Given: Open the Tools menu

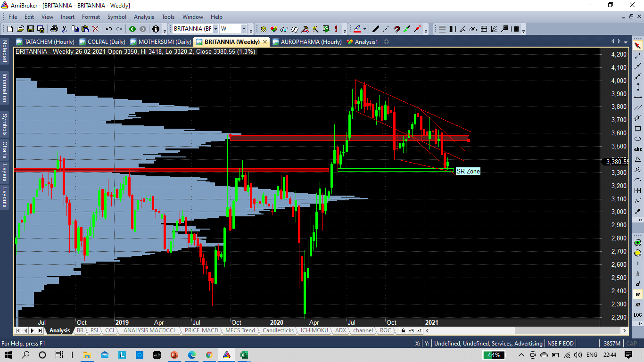Looking at the screenshot, I should (x=168, y=16).
